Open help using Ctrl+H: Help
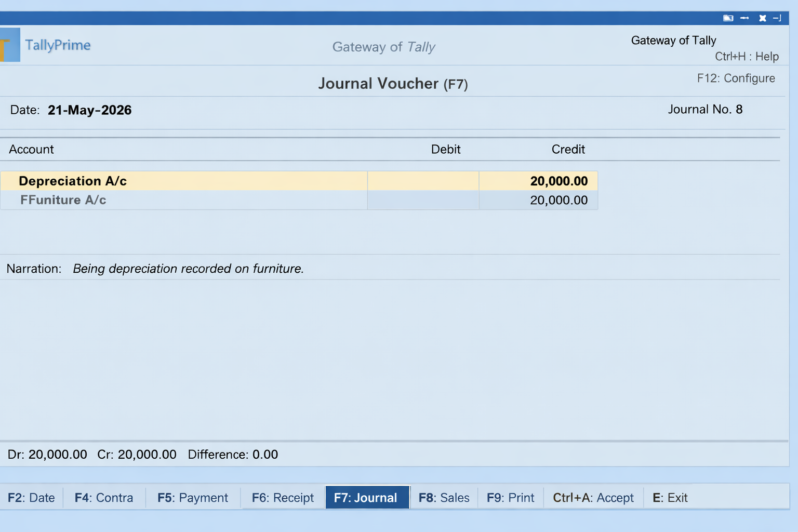 [x=747, y=57]
